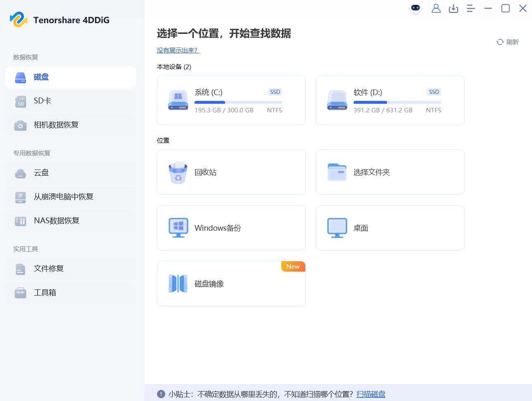Open the user account icon

click(x=436, y=8)
